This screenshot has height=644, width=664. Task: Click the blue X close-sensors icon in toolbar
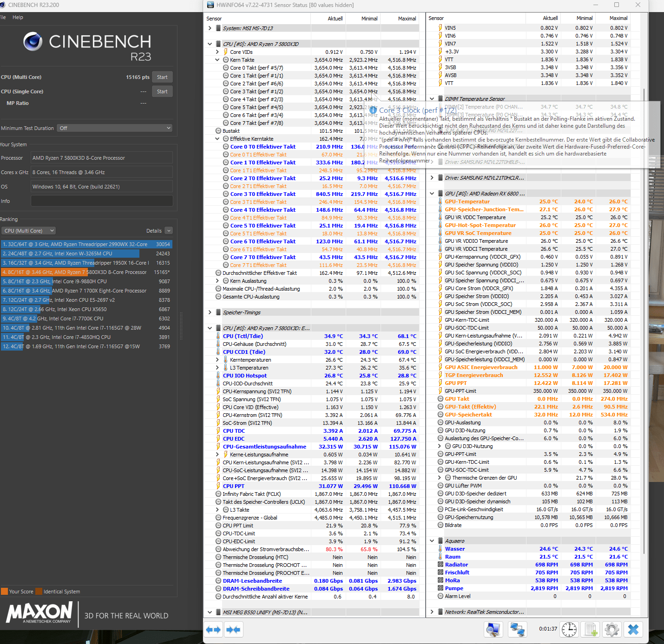633,630
